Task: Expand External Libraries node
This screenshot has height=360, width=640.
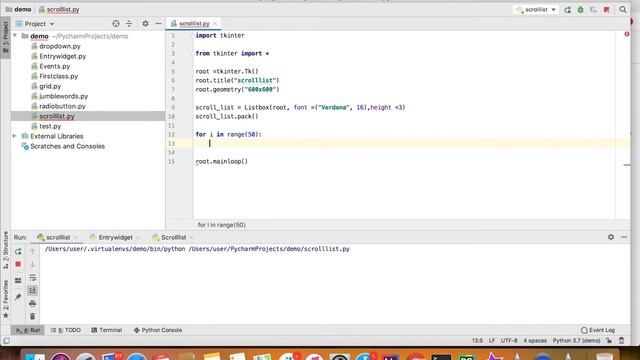Action: [15, 136]
